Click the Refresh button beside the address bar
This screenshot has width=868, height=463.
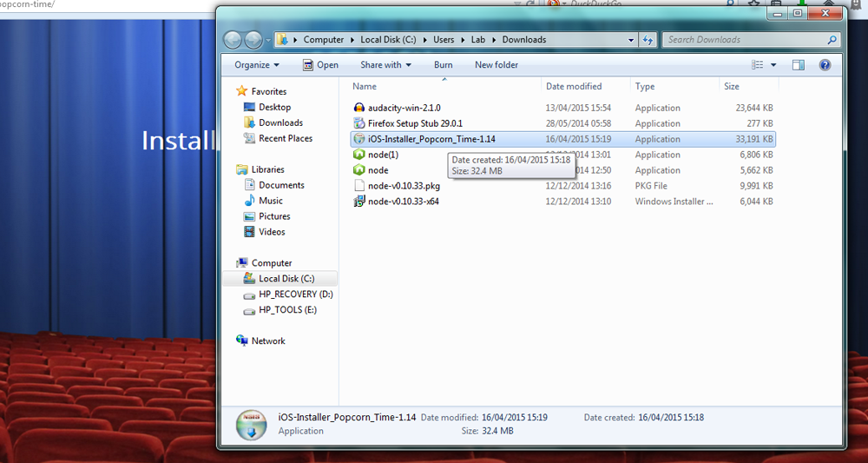coord(648,40)
